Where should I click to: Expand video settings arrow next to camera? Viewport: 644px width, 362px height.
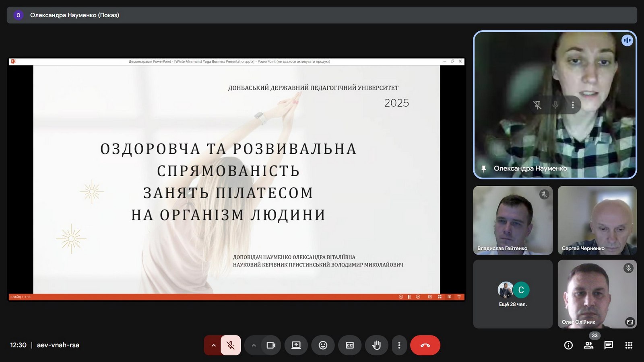coord(254,345)
